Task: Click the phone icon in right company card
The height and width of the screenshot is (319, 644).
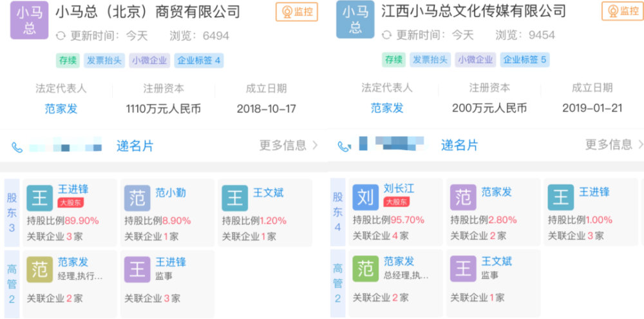Action: coord(344,146)
